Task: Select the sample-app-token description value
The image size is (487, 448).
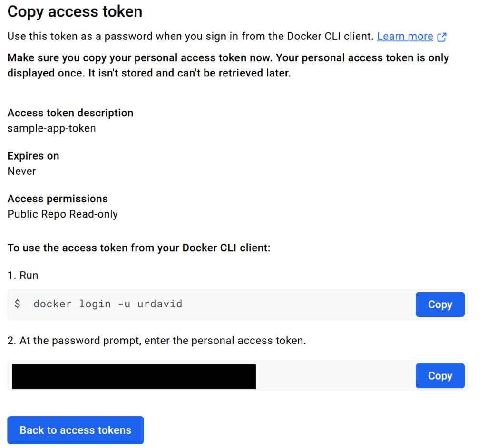Action: point(51,128)
